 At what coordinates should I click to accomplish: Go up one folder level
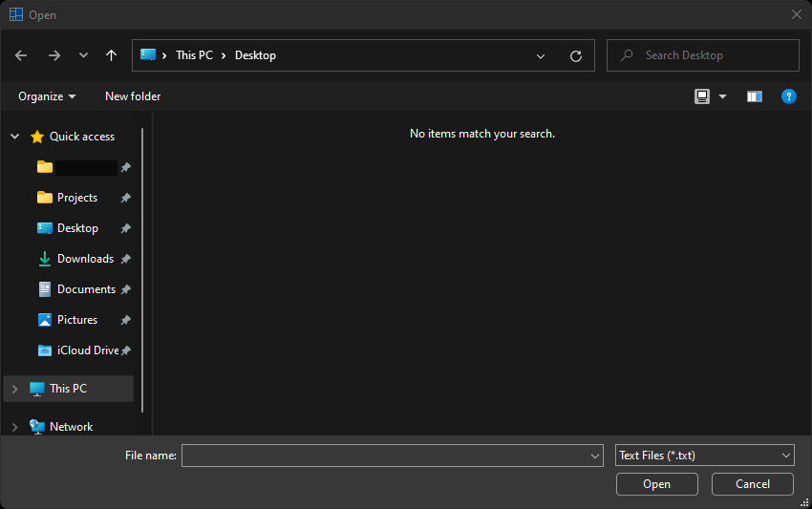point(111,55)
